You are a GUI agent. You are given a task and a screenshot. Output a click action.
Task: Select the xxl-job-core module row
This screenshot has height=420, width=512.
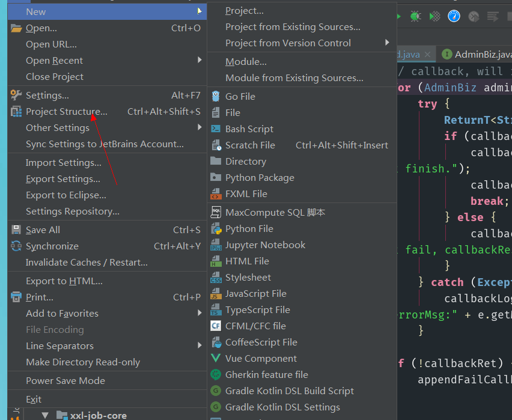coord(99,415)
